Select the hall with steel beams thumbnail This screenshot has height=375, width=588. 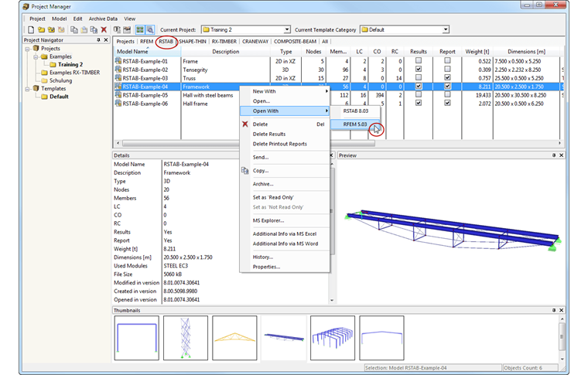(x=333, y=338)
